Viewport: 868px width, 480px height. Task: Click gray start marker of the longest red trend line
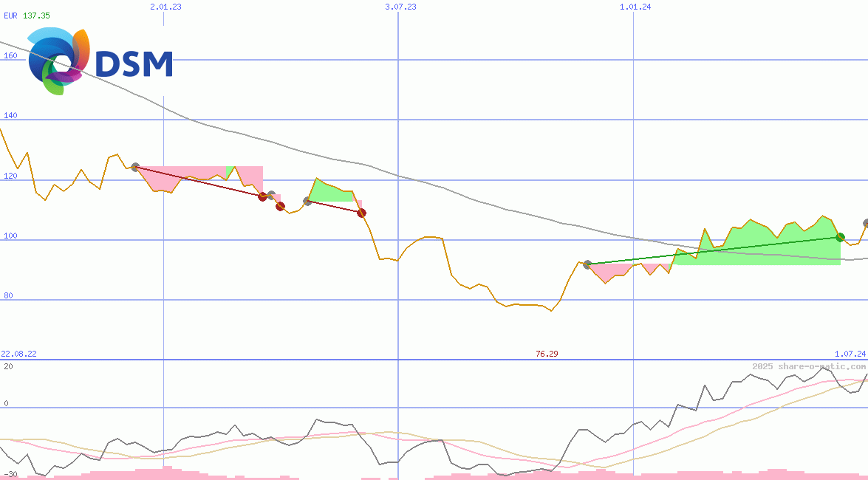(135, 167)
